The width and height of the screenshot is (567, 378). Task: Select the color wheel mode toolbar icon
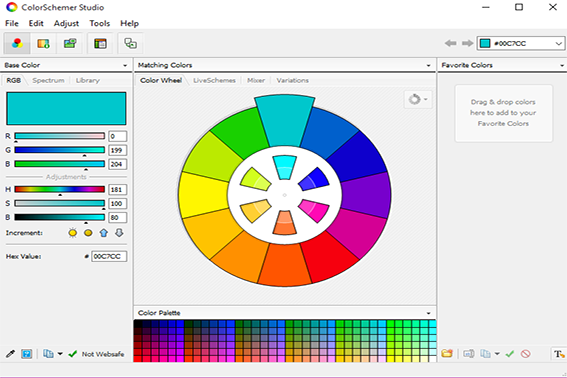17,43
